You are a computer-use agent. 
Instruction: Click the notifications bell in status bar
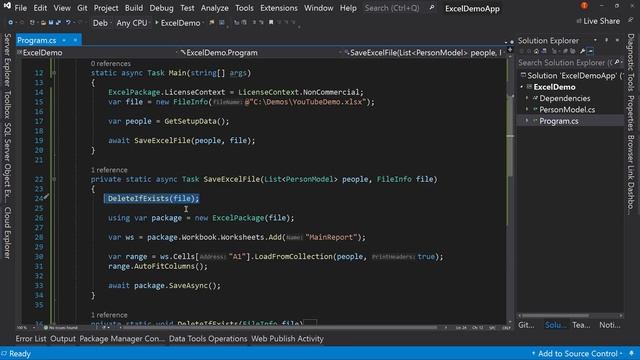pyautogui.click(x=631, y=353)
